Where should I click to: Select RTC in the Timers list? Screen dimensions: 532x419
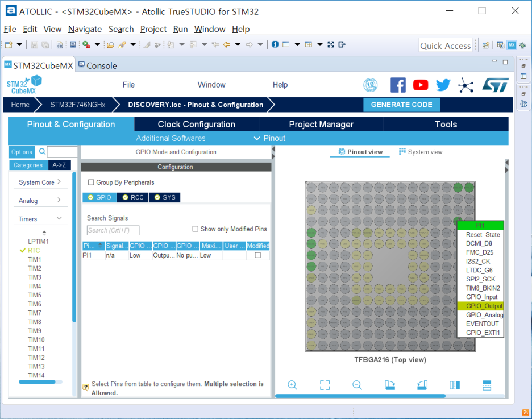click(x=34, y=250)
